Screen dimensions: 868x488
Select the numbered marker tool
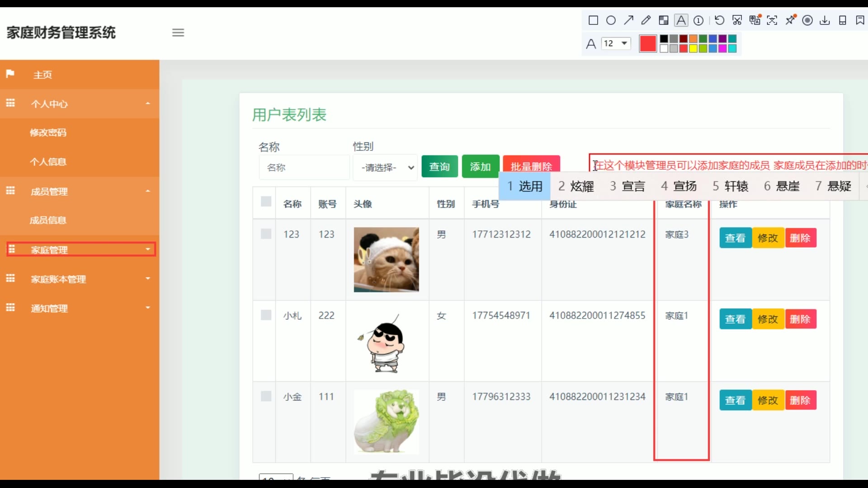[x=698, y=20]
